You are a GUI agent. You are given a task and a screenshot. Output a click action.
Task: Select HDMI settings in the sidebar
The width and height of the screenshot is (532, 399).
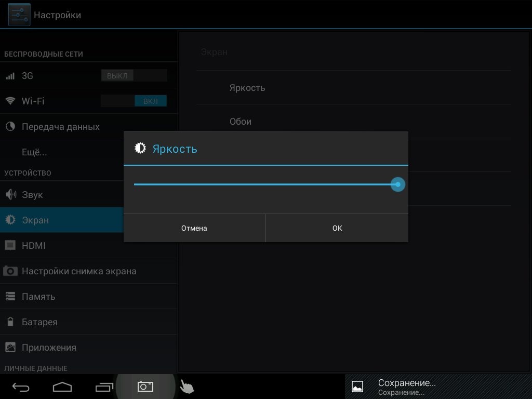(33, 246)
